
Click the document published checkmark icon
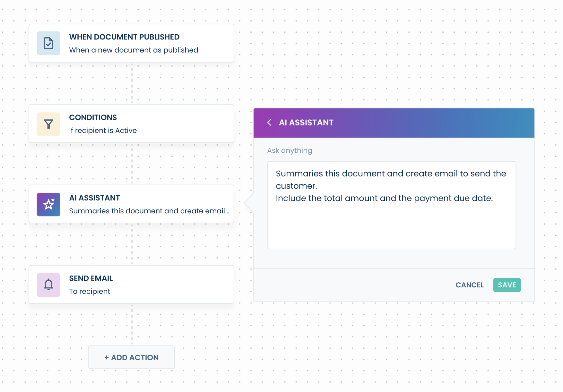pos(48,43)
